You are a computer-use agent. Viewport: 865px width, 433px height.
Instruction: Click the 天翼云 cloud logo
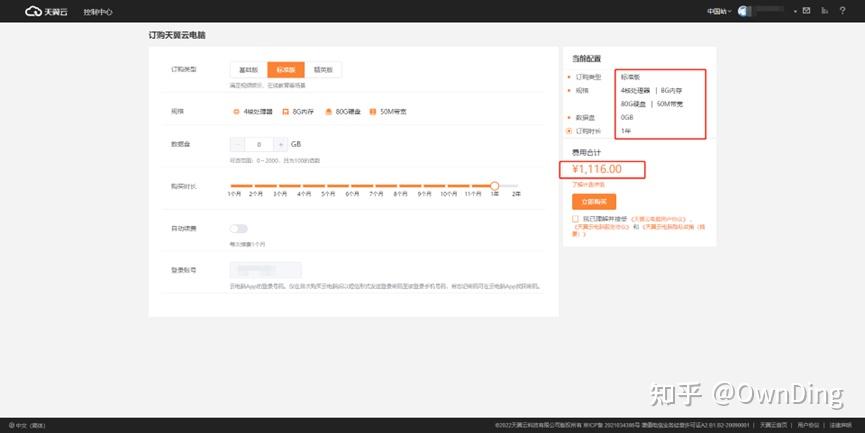pos(46,11)
